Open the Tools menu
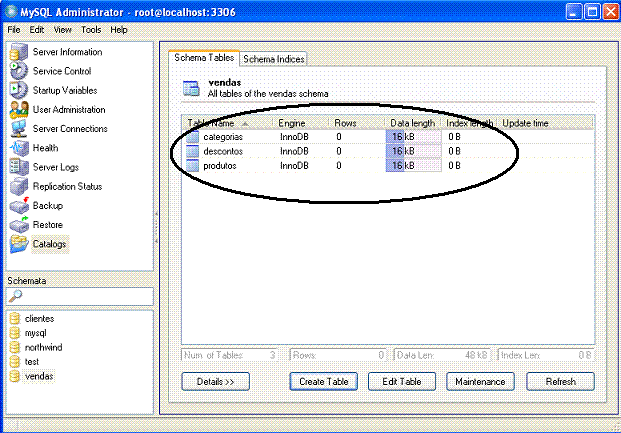 point(91,30)
